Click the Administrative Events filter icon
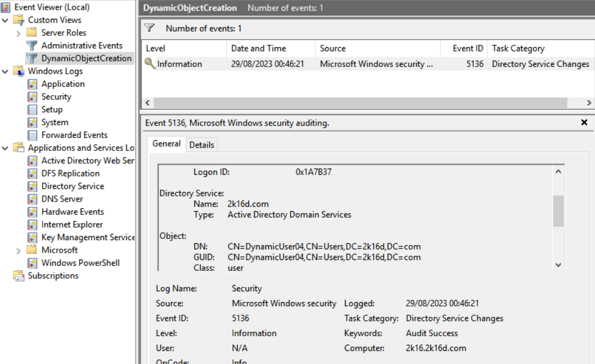This screenshot has height=364, width=595. pos(32,45)
